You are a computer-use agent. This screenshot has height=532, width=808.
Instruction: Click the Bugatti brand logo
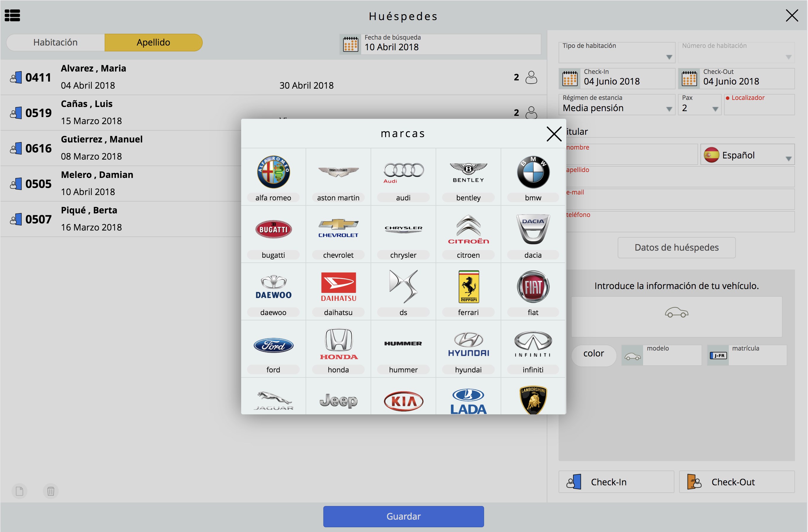coord(273,230)
